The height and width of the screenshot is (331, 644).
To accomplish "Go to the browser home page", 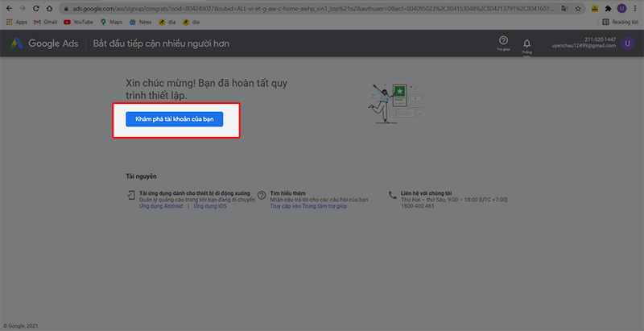I will click(x=47, y=8).
